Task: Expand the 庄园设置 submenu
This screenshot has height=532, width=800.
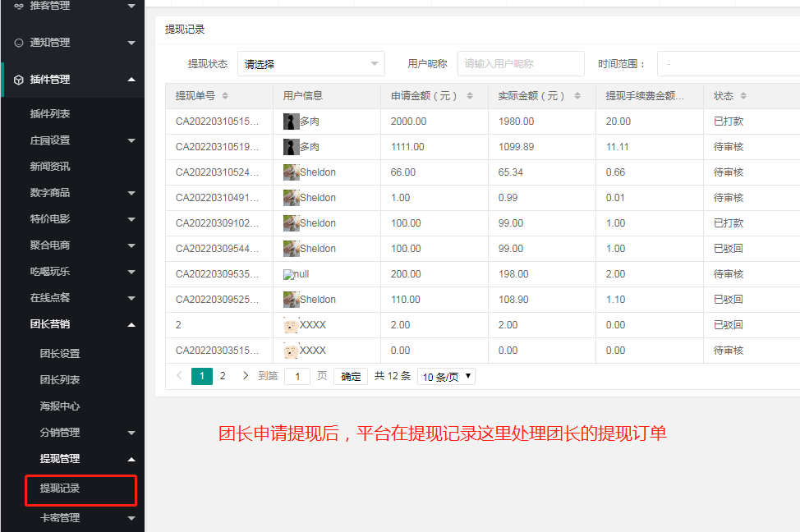Action: point(131,140)
